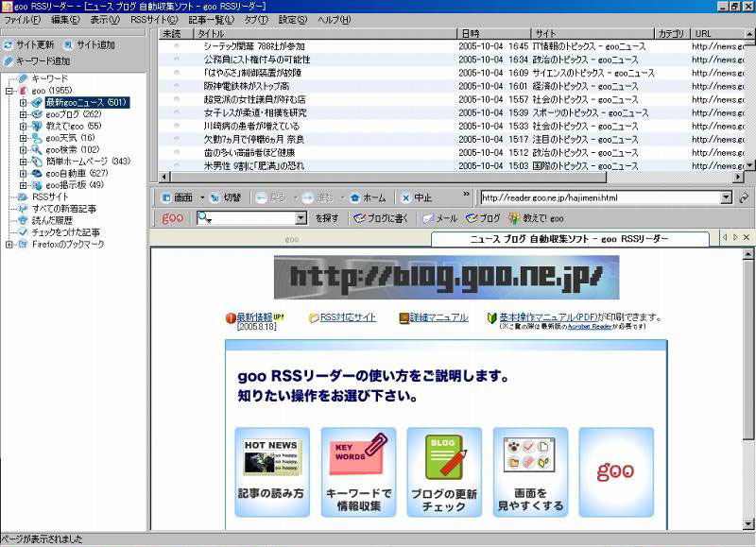Click the article list scroll-down arrow
The width and height of the screenshot is (756, 547).
click(749, 164)
